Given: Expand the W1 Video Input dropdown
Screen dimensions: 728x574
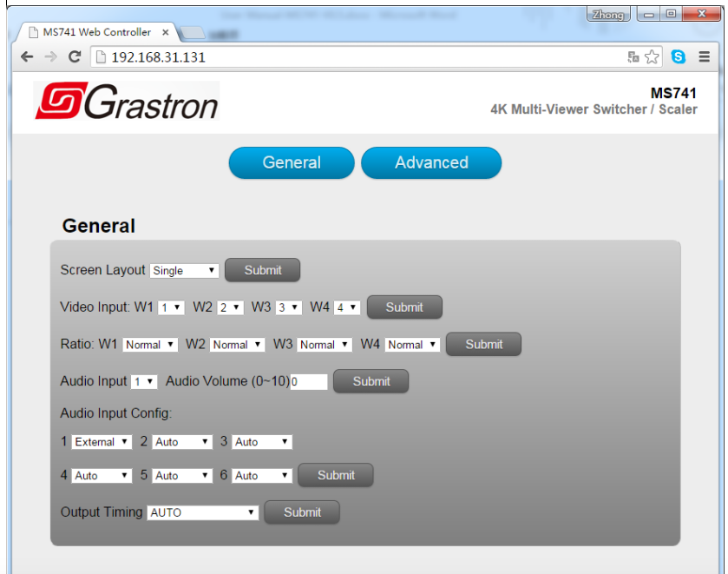Looking at the screenshot, I should (171, 307).
